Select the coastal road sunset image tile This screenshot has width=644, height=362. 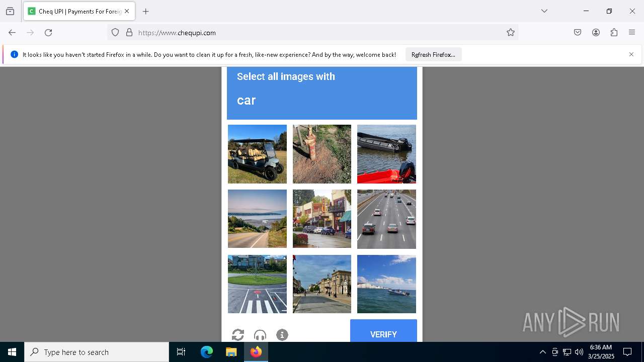(257, 219)
